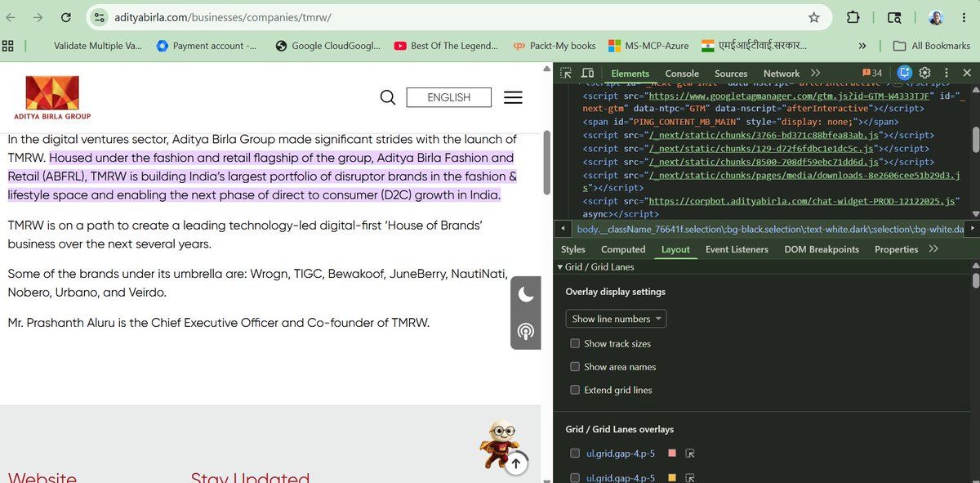Check the first ul.grid.gap-4.p-5 overlay checkbox
980x483 pixels.
point(575,454)
